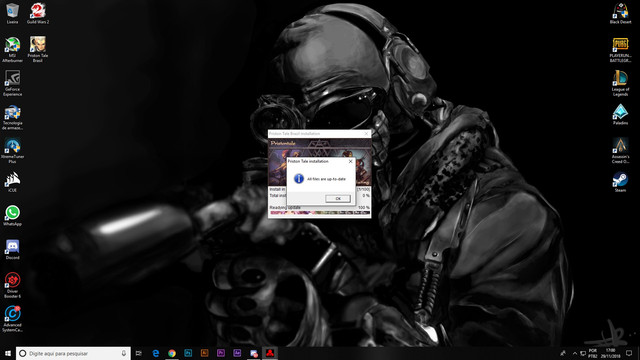Open the Windows Start menu
This screenshot has height=360, width=640.
click(7, 353)
